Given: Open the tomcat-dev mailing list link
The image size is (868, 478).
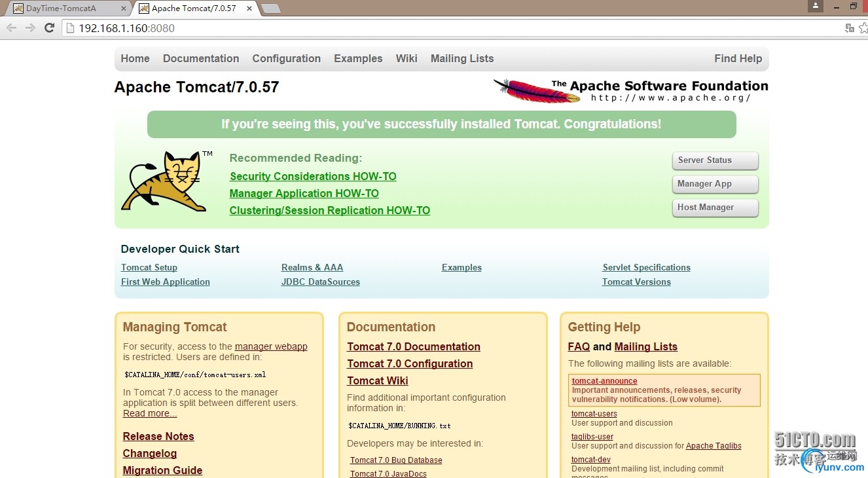Looking at the screenshot, I should (x=591, y=460).
